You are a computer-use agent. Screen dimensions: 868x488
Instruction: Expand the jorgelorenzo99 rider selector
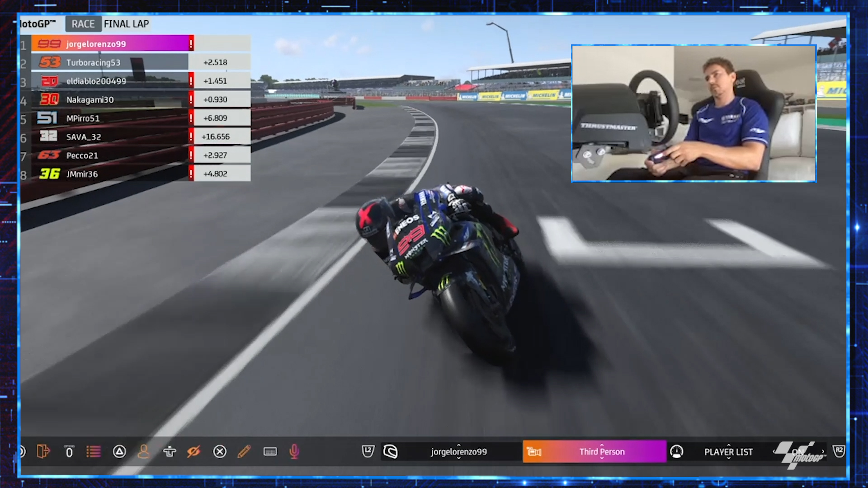click(x=458, y=451)
